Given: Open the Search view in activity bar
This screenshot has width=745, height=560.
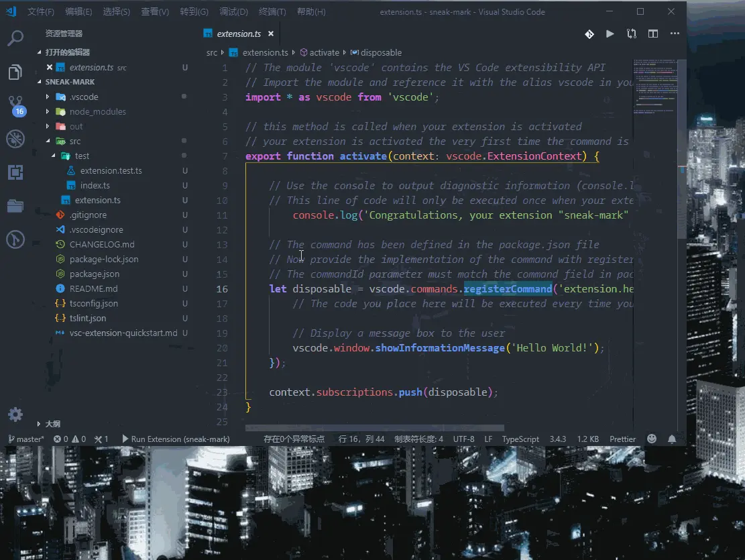Looking at the screenshot, I should click(x=15, y=38).
